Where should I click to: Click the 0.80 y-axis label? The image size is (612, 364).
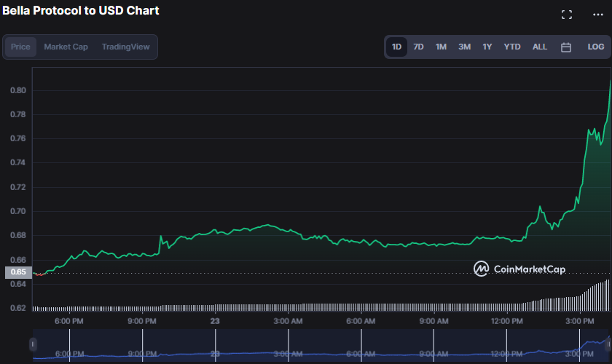pyautogui.click(x=18, y=90)
